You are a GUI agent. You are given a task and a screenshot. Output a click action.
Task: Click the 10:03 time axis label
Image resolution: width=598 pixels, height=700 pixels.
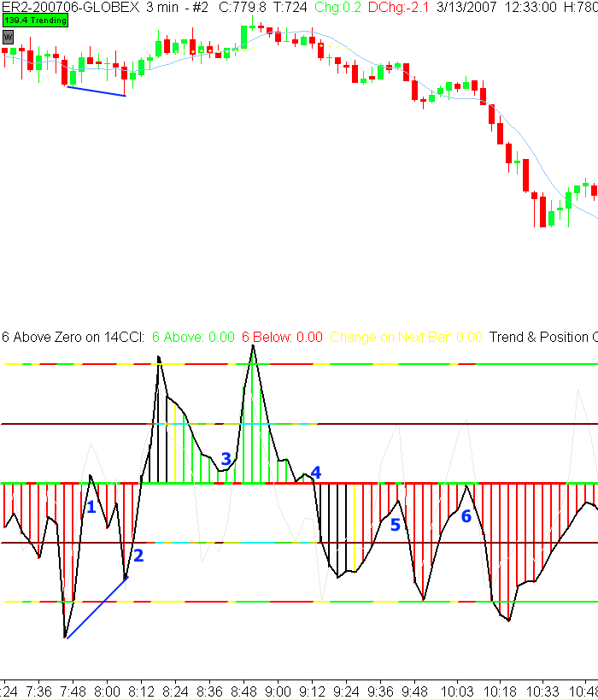click(x=456, y=692)
